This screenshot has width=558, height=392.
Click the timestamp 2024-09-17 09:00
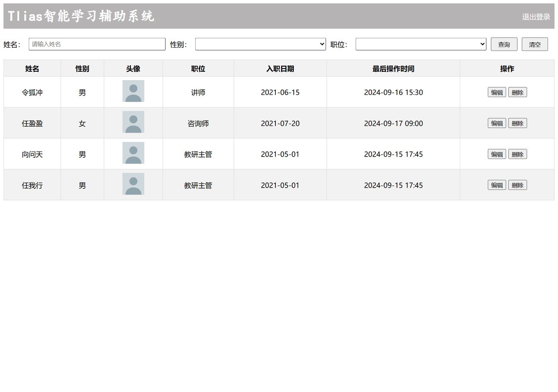pyautogui.click(x=393, y=123)
